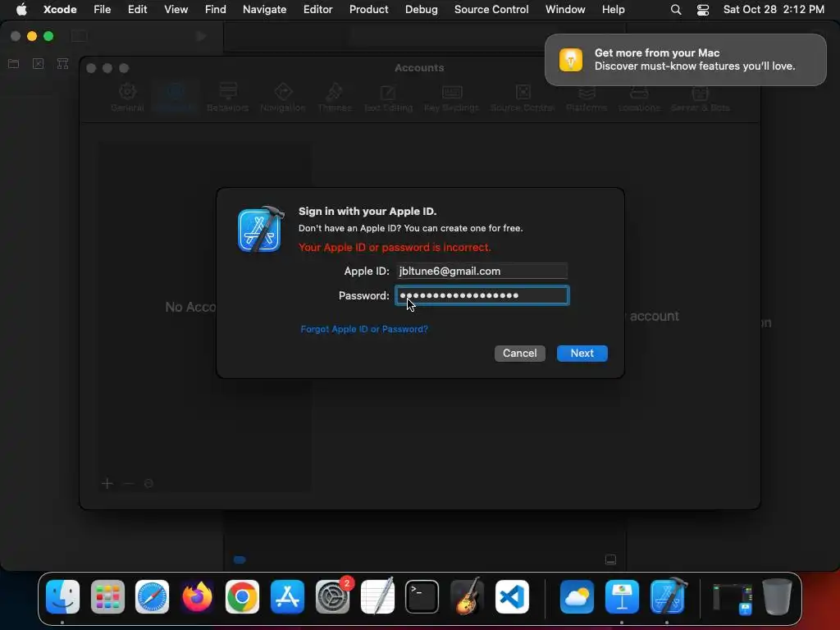Select Server & Bots tab in Accounts window
This screenshot has height=630, width=840.
tap(701, 98)
